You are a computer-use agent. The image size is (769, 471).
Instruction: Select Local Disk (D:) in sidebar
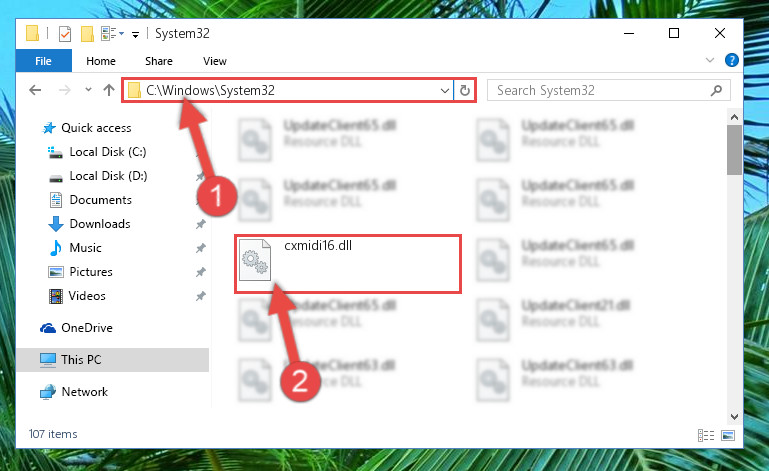coord(108,176)
